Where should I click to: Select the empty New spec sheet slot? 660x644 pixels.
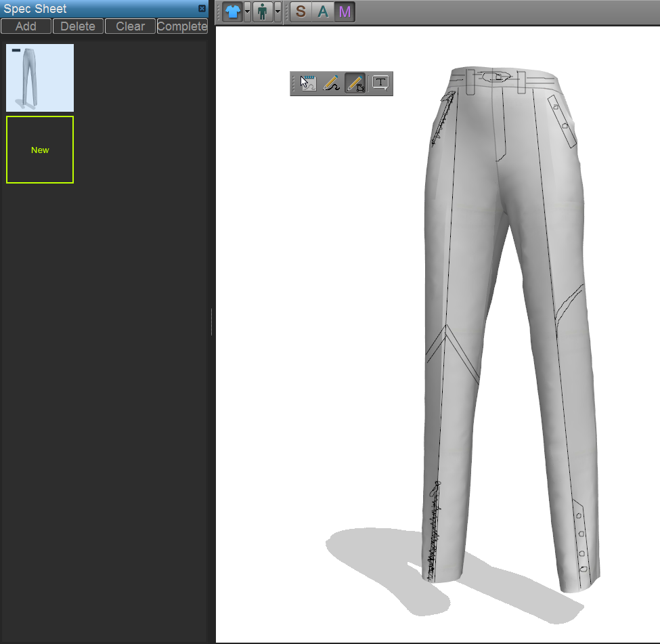(40, 150)
